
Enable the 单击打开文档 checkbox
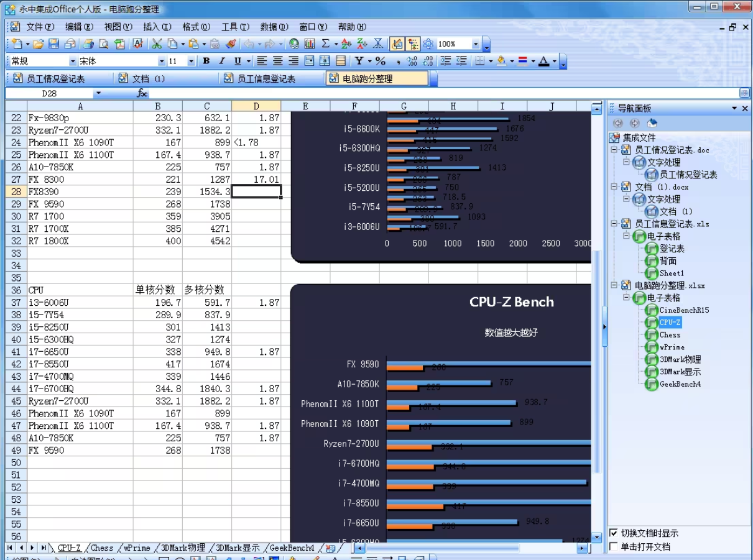[614, 547]
